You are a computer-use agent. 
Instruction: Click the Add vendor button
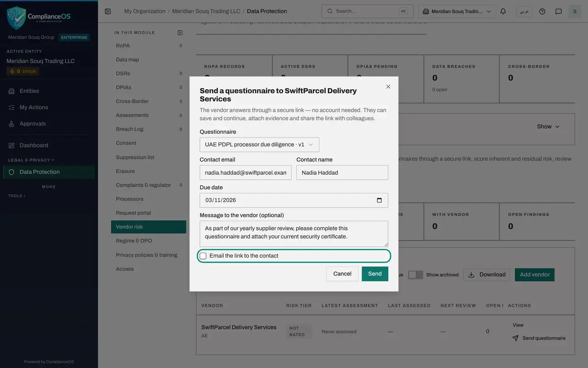(535, 275)
